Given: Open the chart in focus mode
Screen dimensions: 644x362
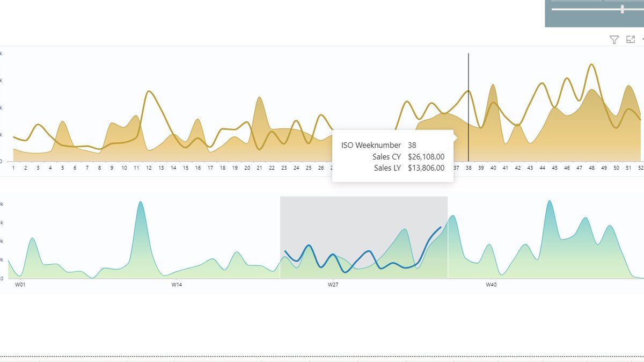Looking at the screenshot, I should point(631,39).
